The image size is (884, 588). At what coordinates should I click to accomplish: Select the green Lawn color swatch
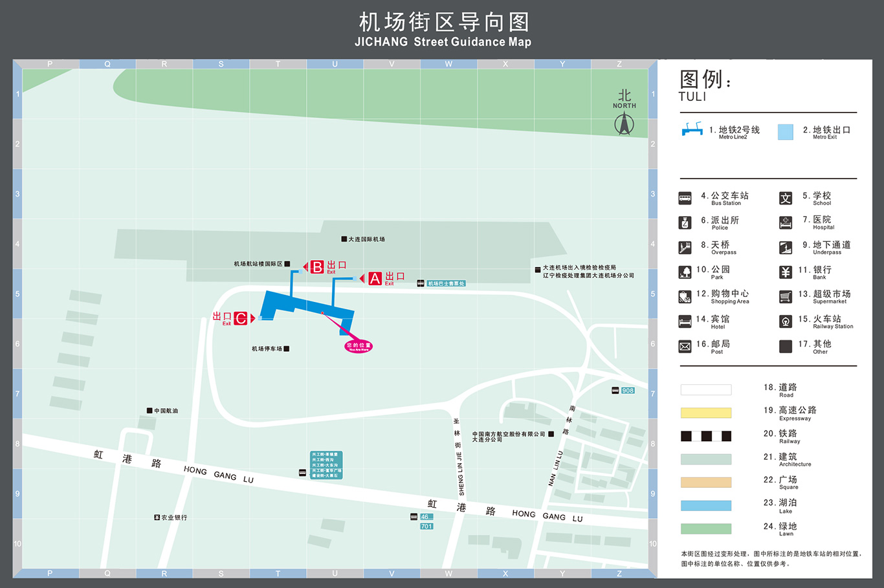click(x=705, y=528)
